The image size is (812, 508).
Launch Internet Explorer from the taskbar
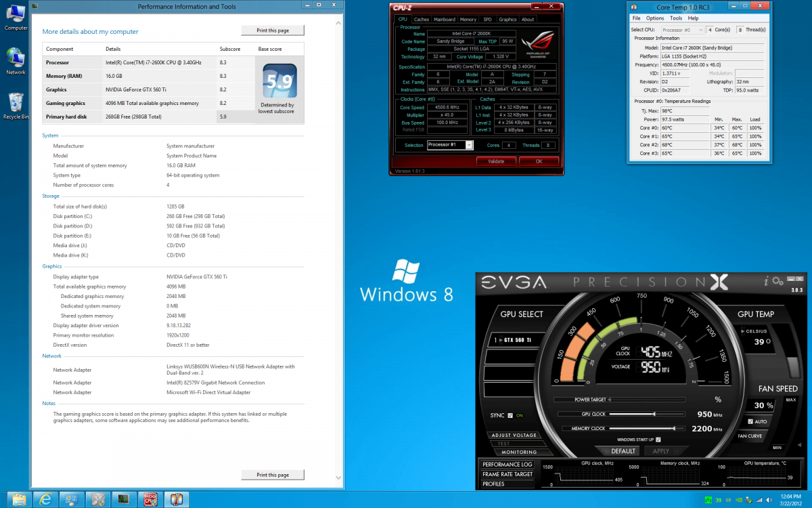pyautogui.click(x=45, y=500)
